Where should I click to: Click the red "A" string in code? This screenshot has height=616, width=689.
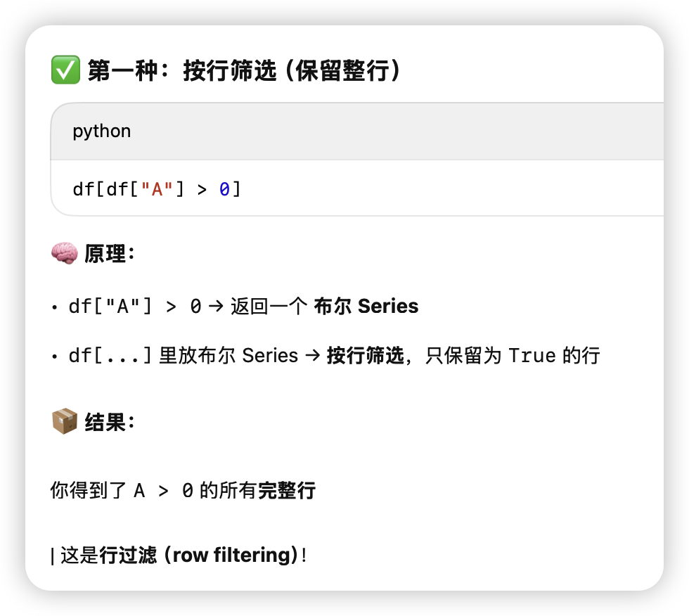tap(157, 189)
